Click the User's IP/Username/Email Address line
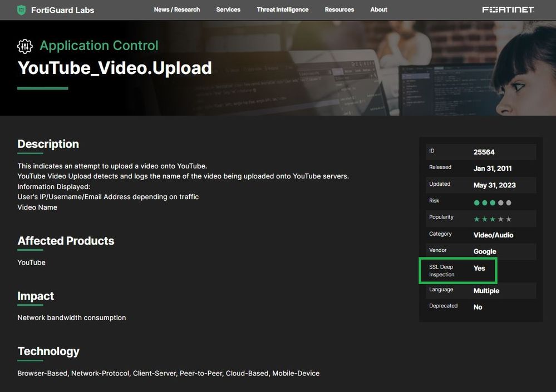This screenshot has height=392, width=556. pos(108,197)
